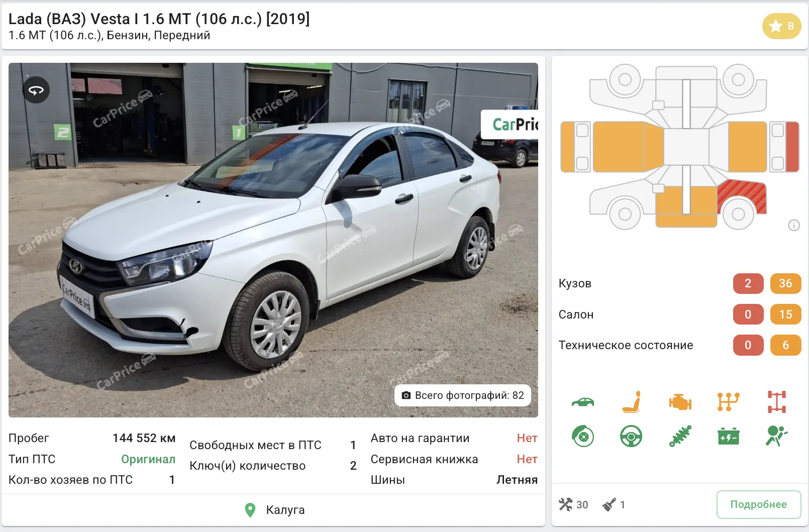
Task: Click the Оригинал PTS type value
Action: pos(148,459)
